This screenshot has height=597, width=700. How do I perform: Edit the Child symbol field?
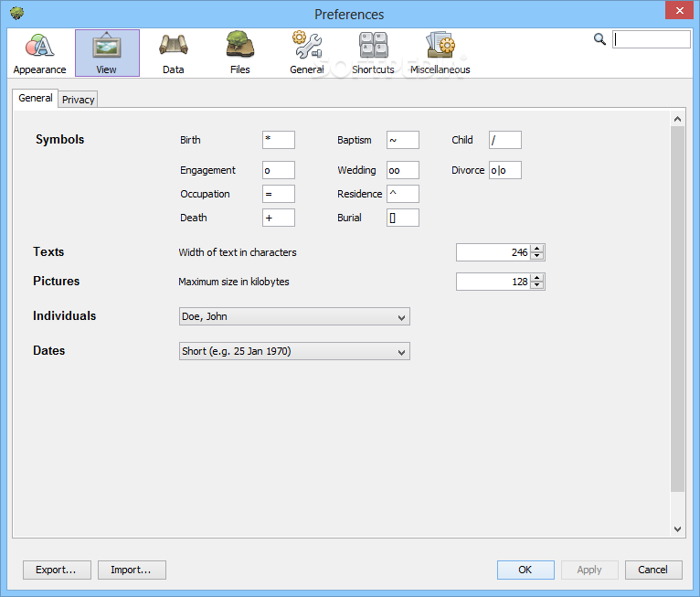coord(505,140)
